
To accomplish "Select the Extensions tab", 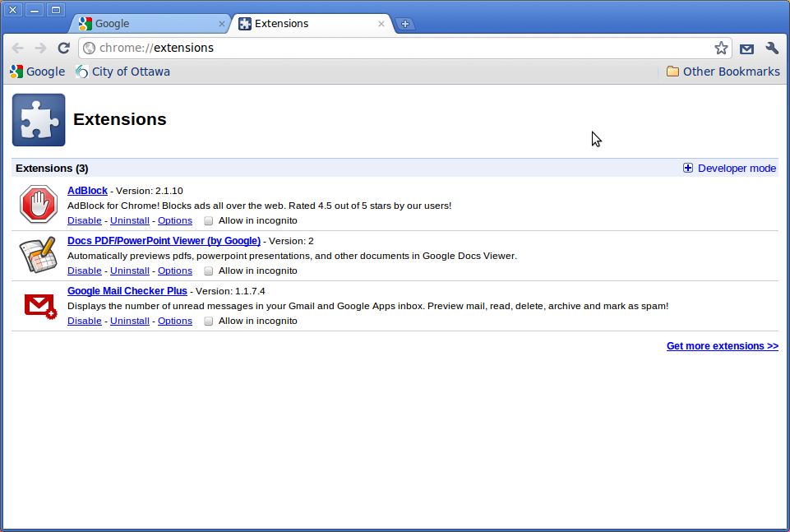I will [312, 24].
